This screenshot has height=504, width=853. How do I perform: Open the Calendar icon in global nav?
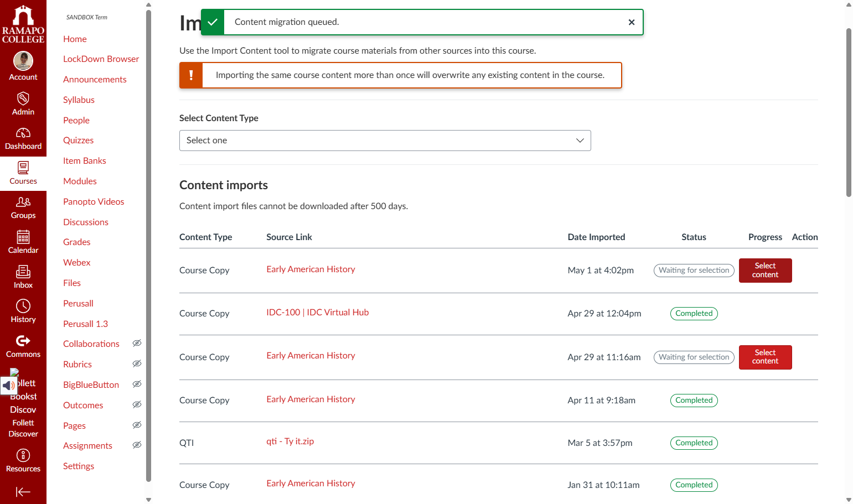[23, 242]
